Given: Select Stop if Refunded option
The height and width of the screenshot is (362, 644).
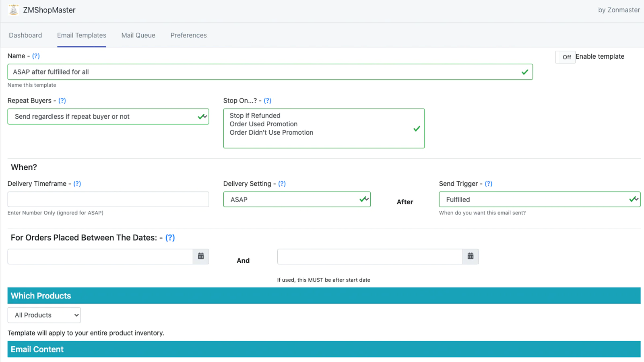Looking at the screenshot, I should pyautogui.click(x=255, y=115).
